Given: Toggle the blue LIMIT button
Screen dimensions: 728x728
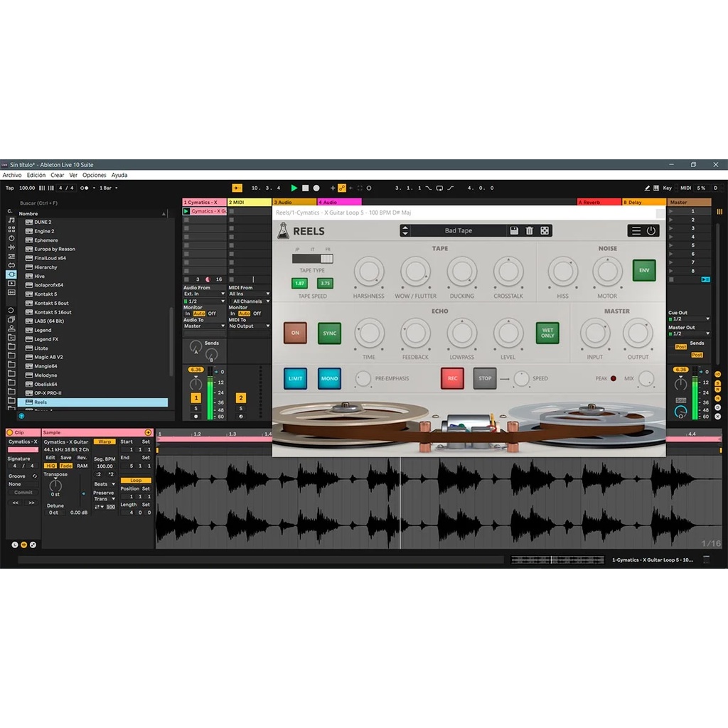Looking at the screenshot, I should tap(295, 378).
